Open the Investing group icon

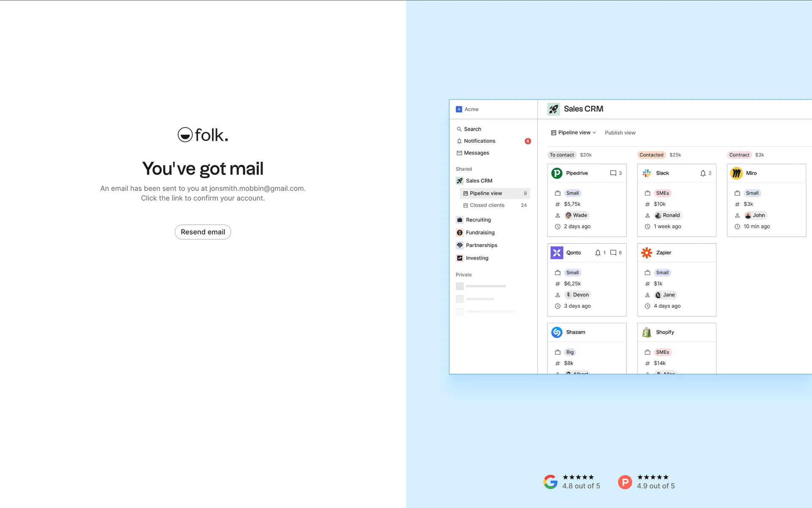pyautogui.click(x=460, y=258)
